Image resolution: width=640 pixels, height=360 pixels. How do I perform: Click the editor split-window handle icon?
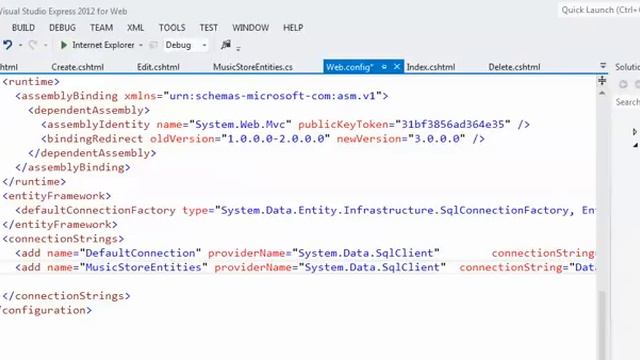[602, 80]
